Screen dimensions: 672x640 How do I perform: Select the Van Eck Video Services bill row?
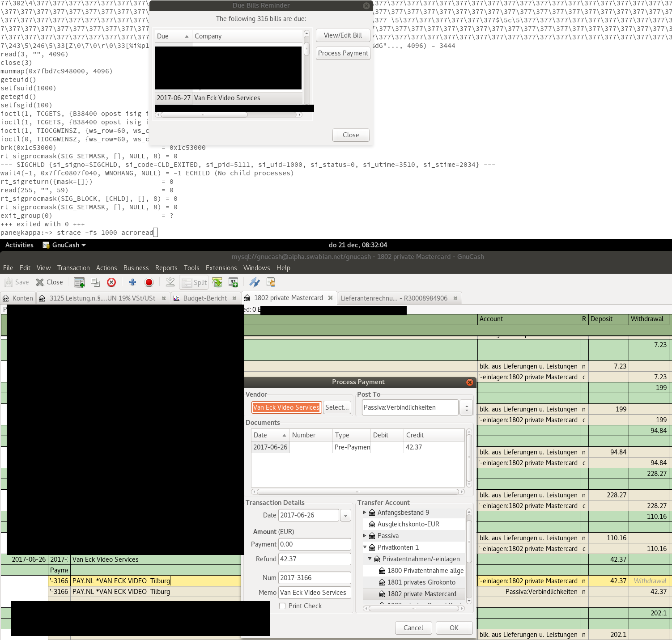[229, 98]
